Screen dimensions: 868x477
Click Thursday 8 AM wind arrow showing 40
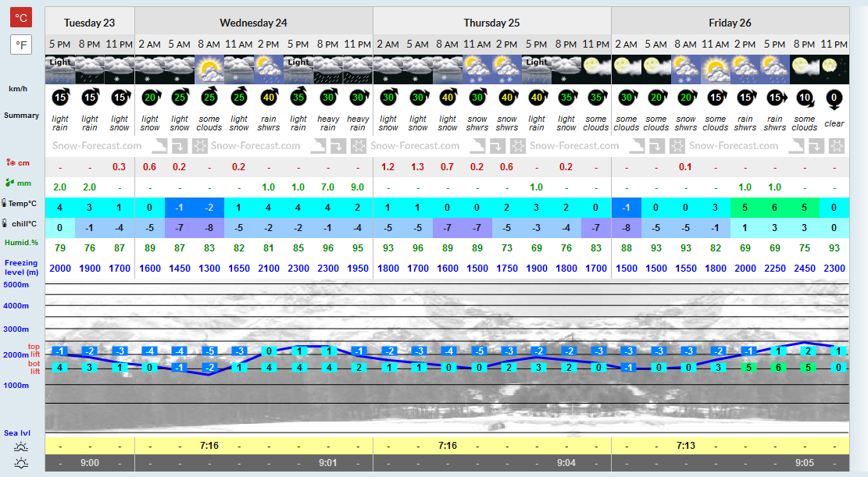click(x=448, y=98)
